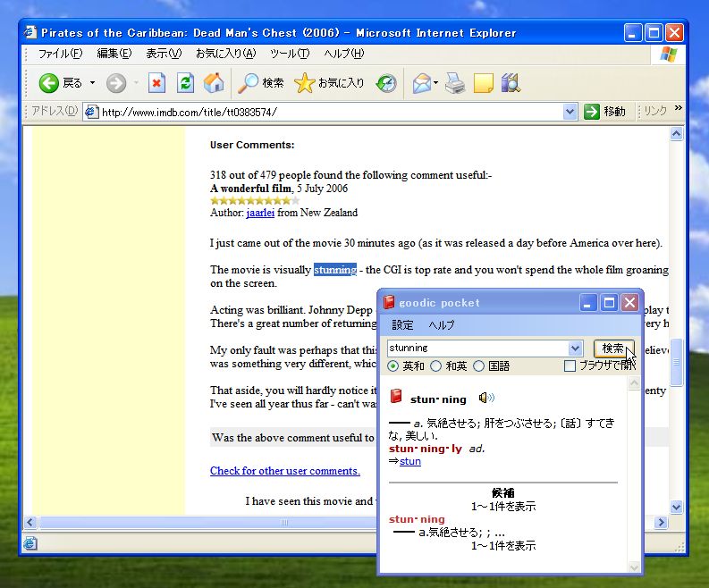Open Favorites (お気に入り) star toolbar button
The height and width of the screenshot is (588, 709).
point(329,83)
